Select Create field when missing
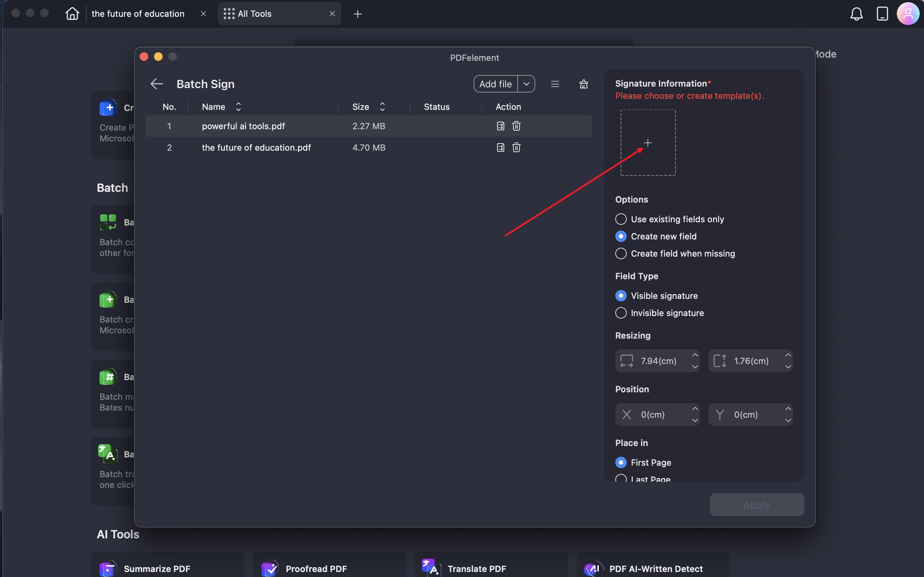The image size is (924, 577). [x=621, y=253]
